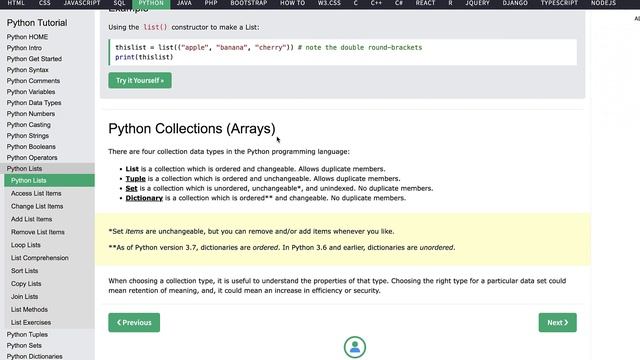Open the CSS tutorial tab

pyautogui.click(x=45, y=3)
